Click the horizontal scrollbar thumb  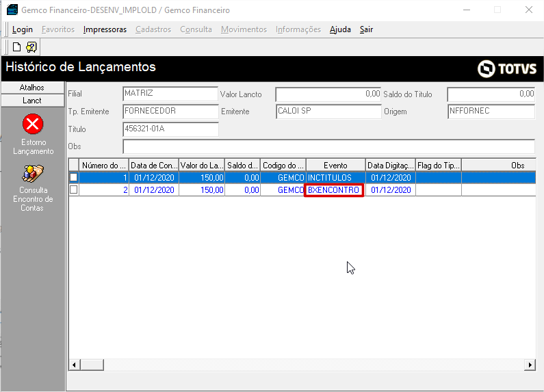92,365
